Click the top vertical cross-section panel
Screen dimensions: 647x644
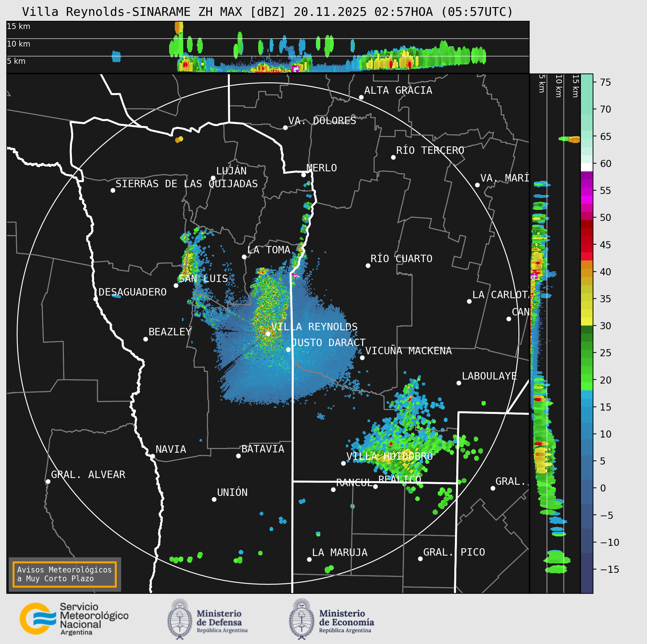point(268,47)
